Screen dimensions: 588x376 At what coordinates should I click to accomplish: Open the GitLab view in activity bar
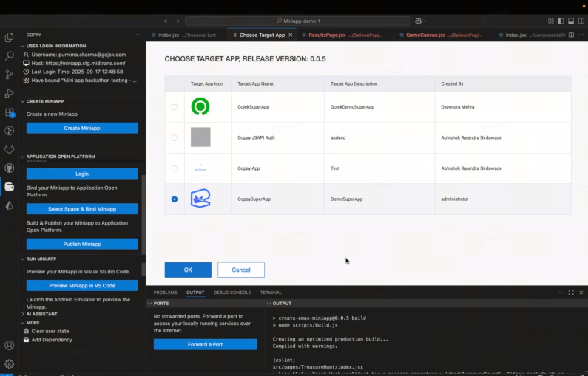coord(10,149)
